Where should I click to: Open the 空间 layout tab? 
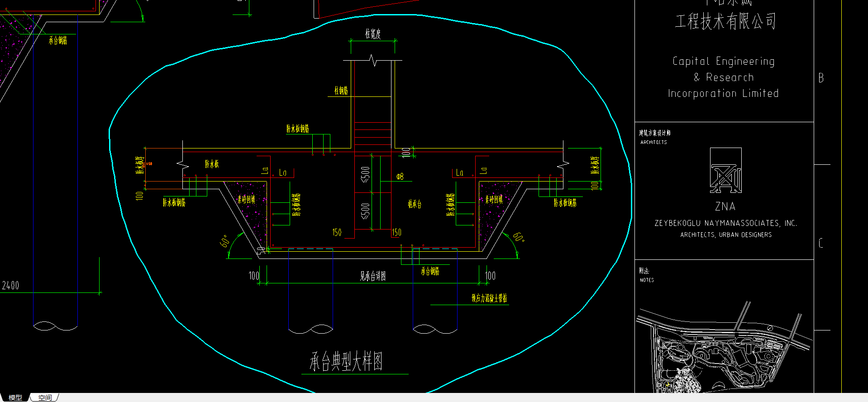[x=45, y=397]
